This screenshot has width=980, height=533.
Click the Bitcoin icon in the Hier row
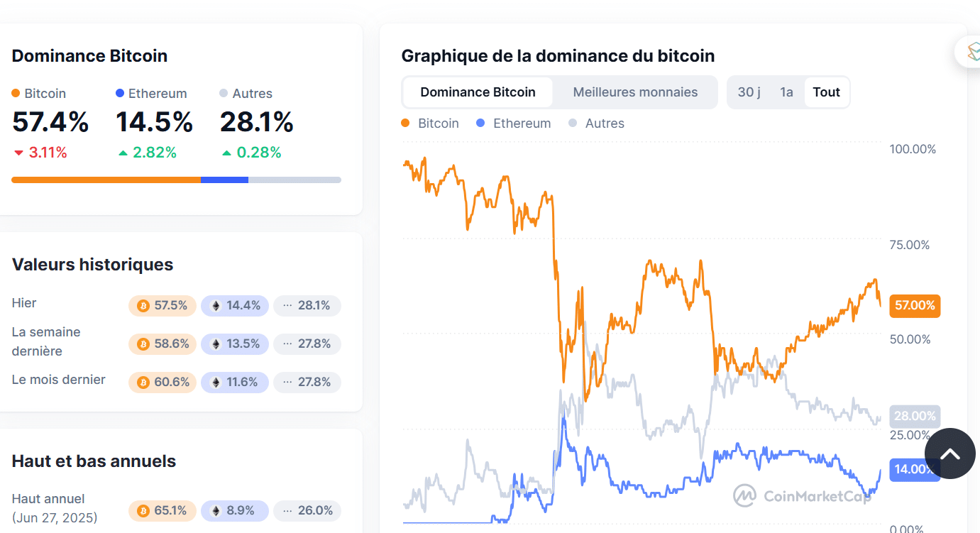pyautogui.click(x=143, y=306)
